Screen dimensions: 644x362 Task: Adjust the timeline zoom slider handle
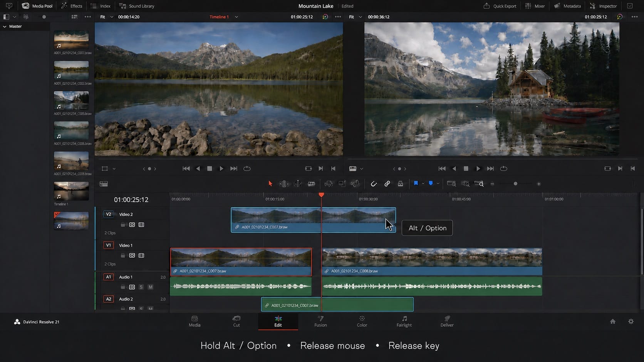tap(515, 184)
